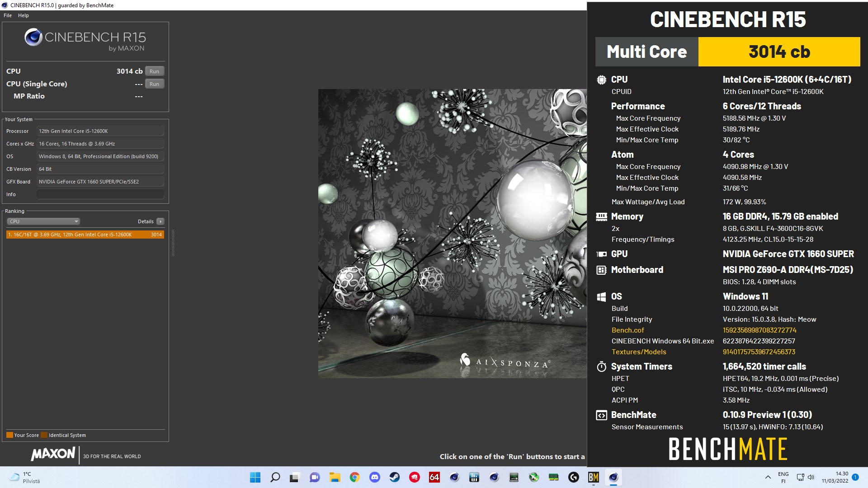The height and width of the screenshot is (488, 868).
Task: Click the GPU card icon in BenchMate
Action: tap(601, 254)
